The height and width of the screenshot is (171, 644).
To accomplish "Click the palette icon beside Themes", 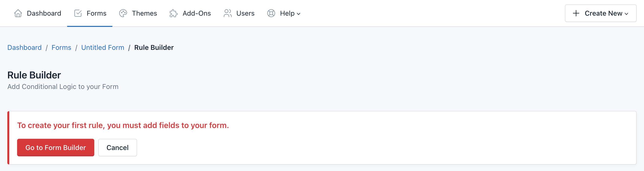I will [123, 13].
